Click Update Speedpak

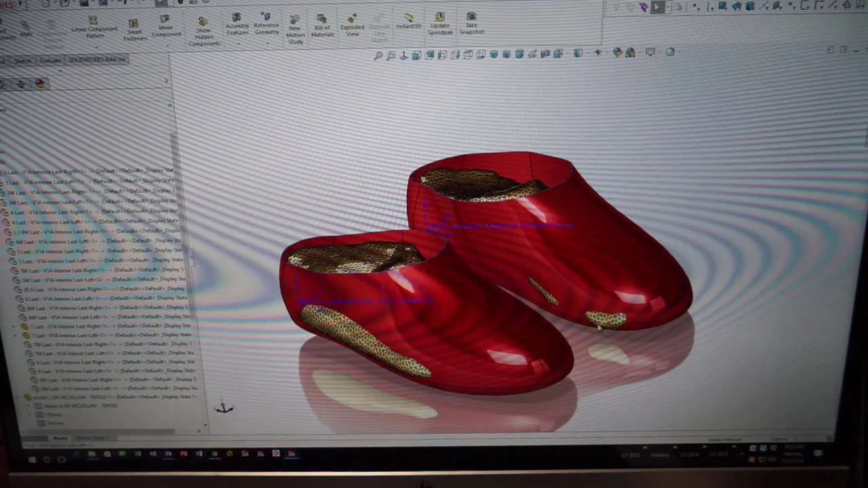tap(440, 24)
